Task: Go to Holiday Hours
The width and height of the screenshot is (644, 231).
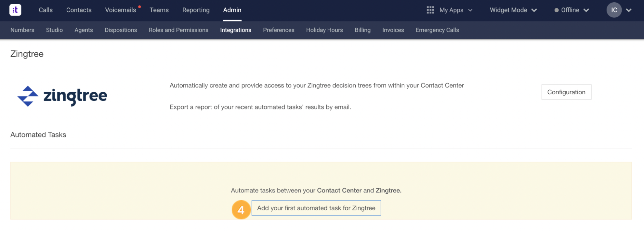Action: coord(324,30)
